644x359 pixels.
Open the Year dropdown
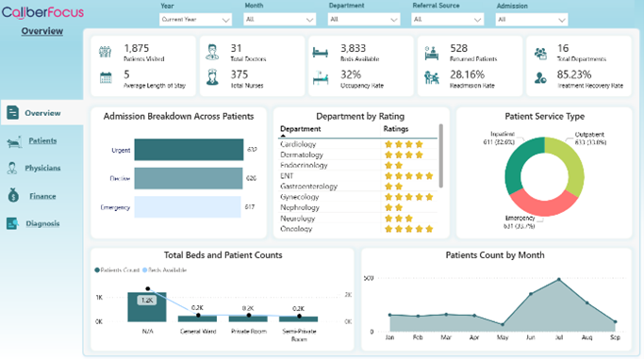tap(195, 19)
